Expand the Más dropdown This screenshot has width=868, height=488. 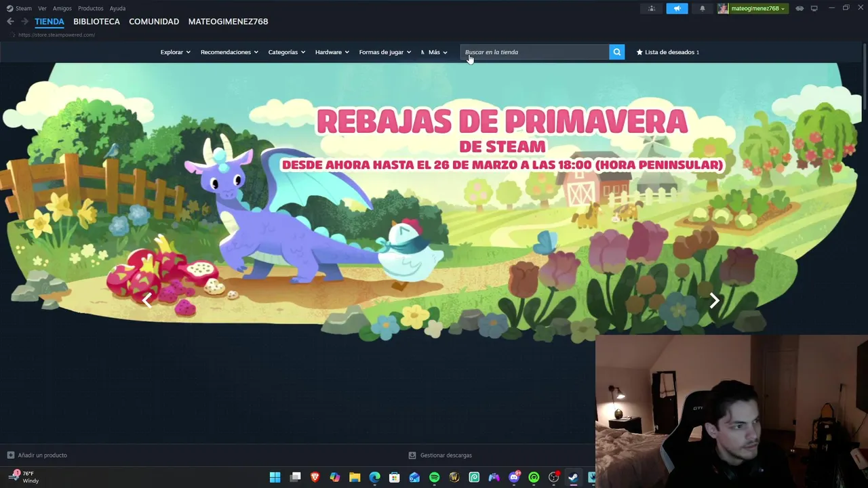pos(437,52)
